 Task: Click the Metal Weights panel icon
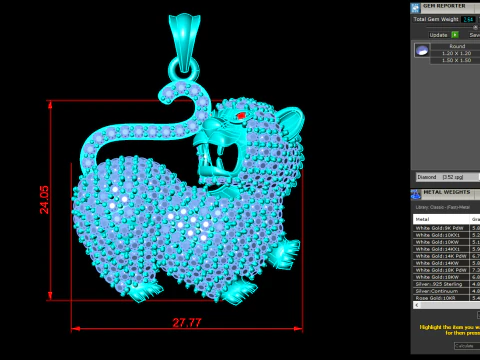415,194
